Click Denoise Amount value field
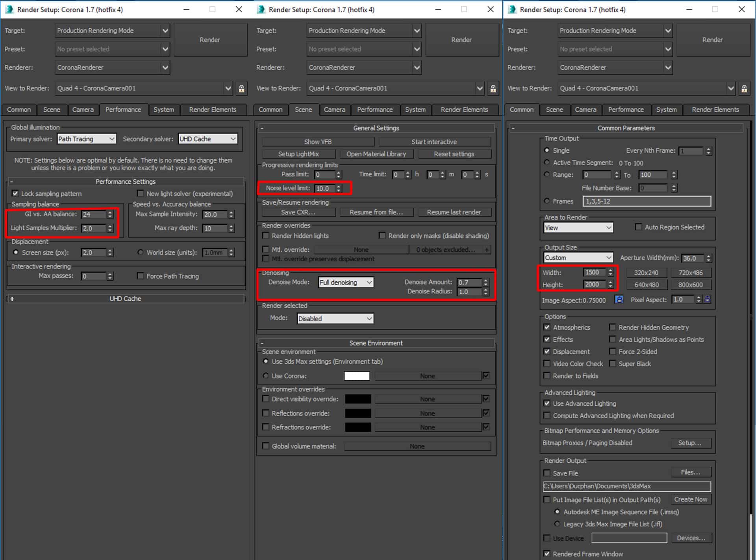 (469, 282)
